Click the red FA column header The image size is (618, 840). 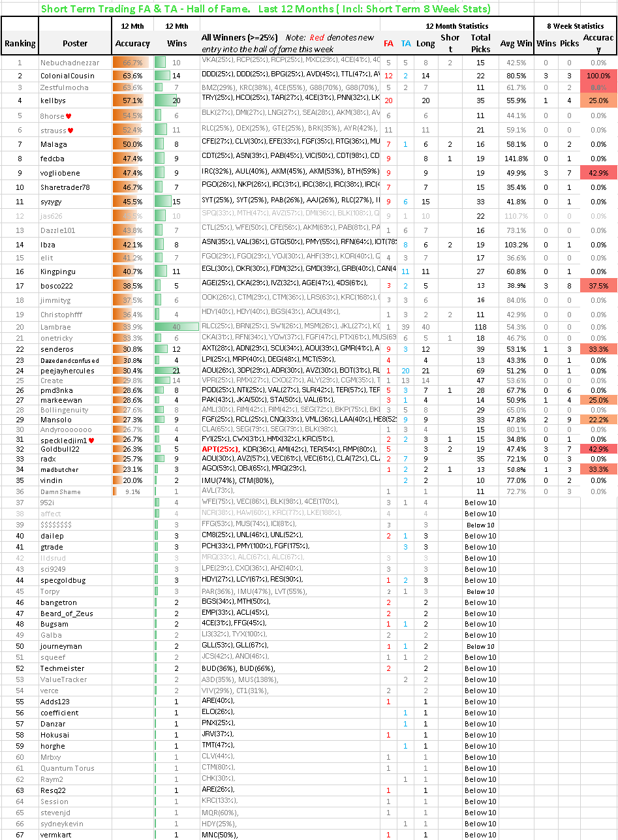coord(388,44)
